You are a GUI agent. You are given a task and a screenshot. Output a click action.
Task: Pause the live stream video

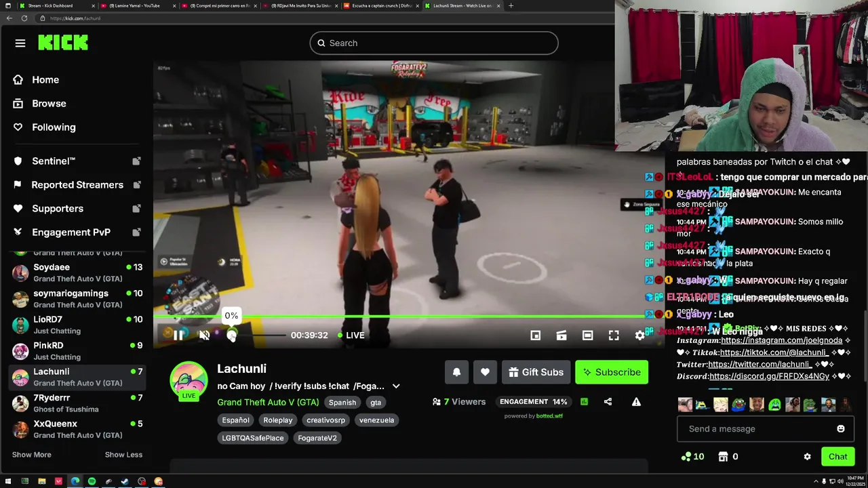178,335
